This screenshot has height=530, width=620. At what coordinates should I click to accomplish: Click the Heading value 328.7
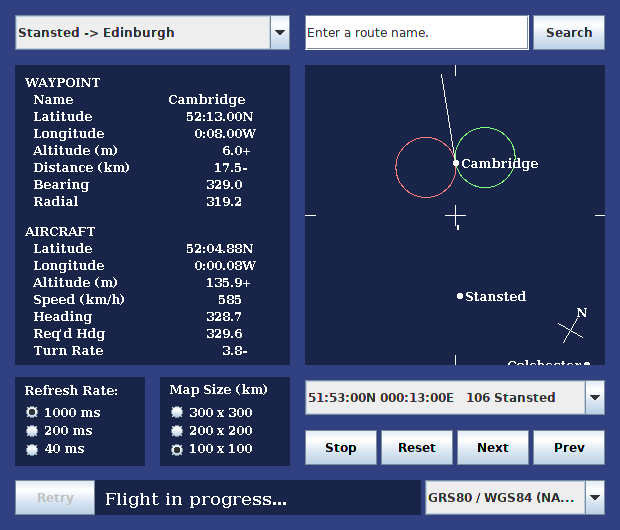(224, 317)
